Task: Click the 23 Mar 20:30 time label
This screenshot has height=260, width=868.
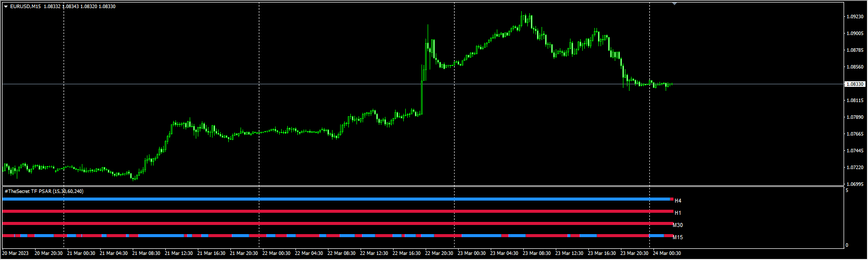Action: coord(634,253)
